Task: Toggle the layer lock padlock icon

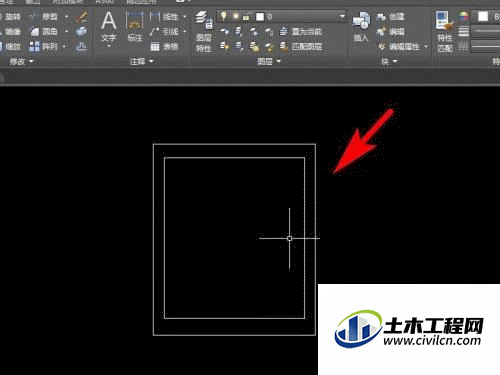Action: click(x=247, y=16)
